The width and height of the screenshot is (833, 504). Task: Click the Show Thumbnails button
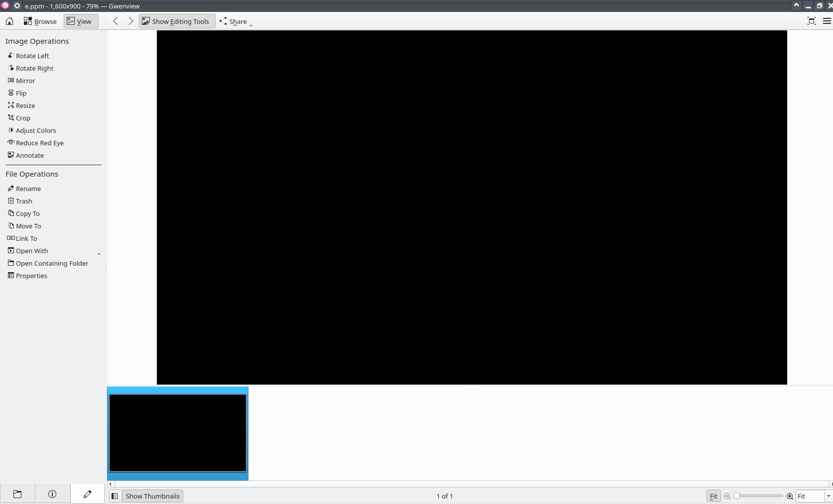click(x=152, y=496)
